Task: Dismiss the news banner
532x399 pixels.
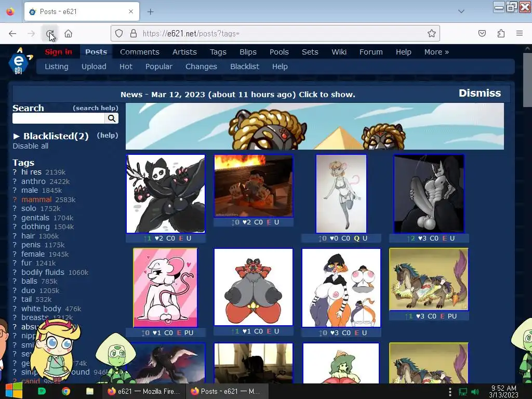Action: [480, 93]
